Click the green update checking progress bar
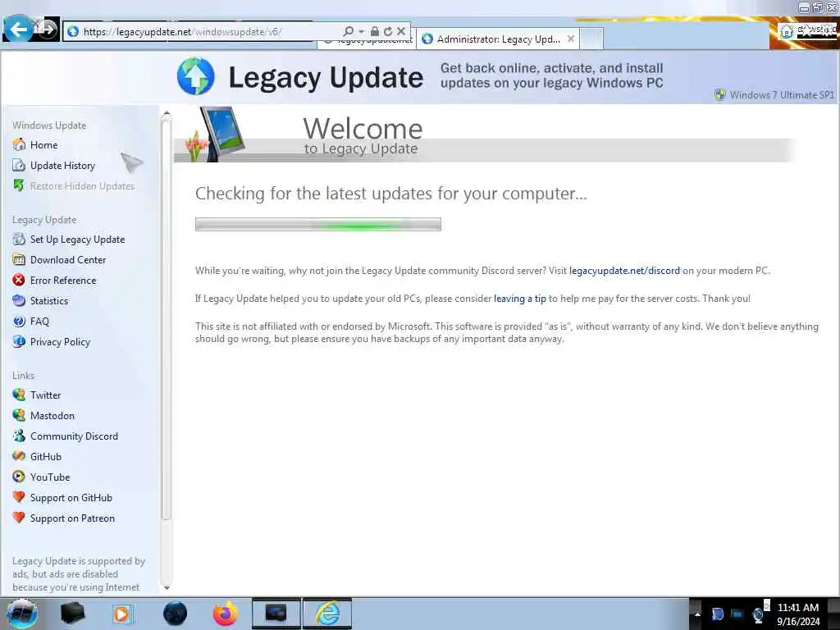The image size is (840, 630). (318, 224)
